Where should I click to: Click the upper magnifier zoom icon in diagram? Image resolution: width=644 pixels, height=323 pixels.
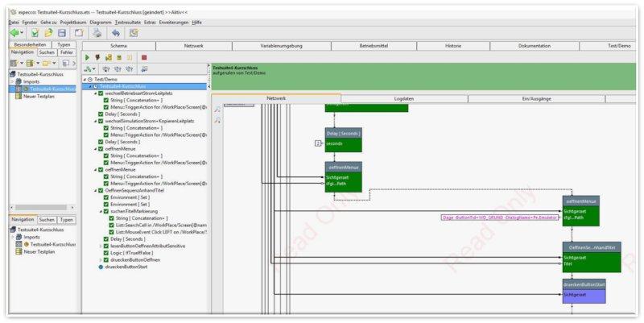click(x=217, y=110)
